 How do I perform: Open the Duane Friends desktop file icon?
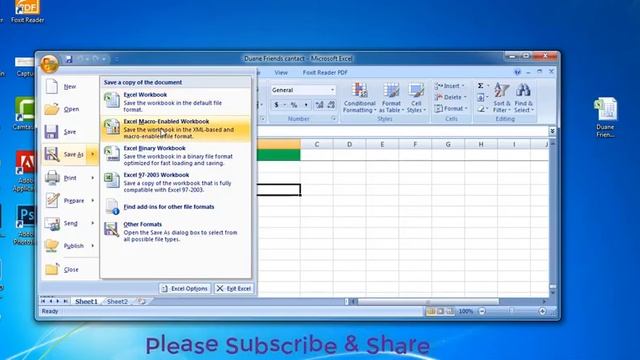click(x=605, y=117)
